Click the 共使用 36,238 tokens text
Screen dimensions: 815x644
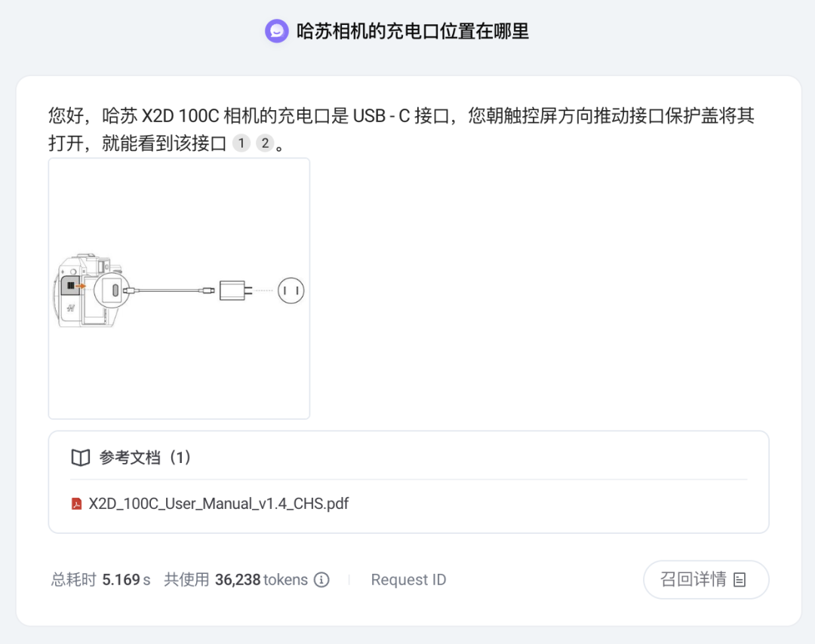236,580
